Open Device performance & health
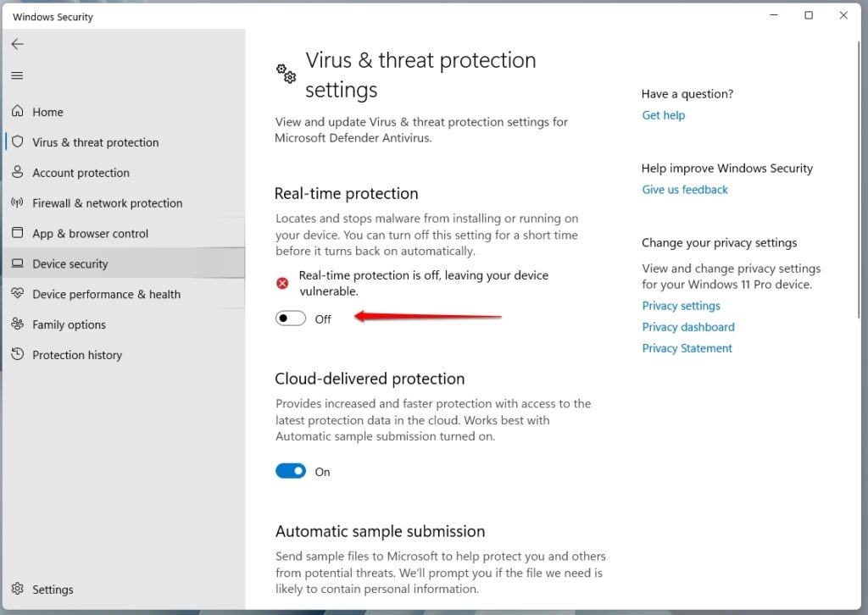The height and width of the screenshot is (615, 868). (106, 294)
